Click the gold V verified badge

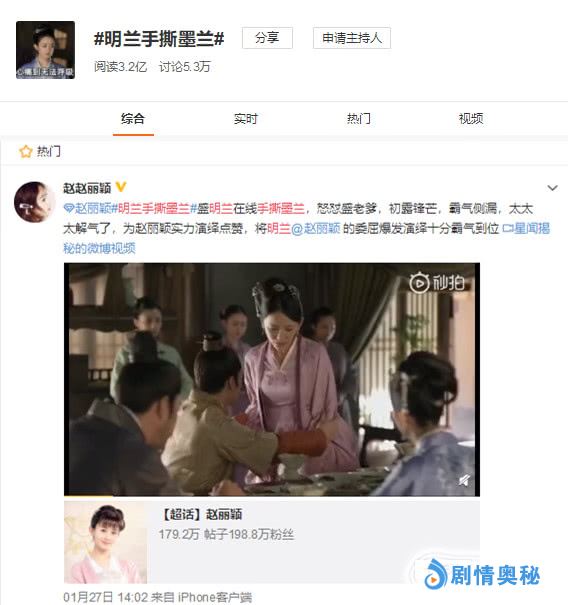pyautogui.click(x=121, y=188)
